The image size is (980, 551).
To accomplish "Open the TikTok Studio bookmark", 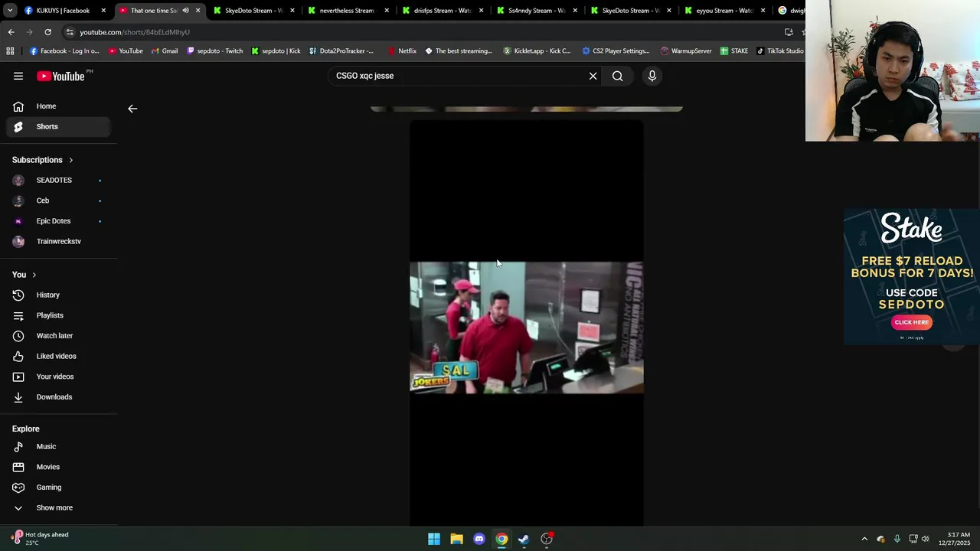I will tap(779, 51).
